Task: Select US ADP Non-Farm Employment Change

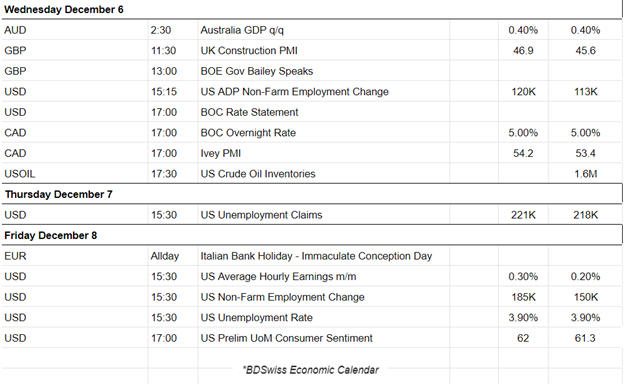Action: (x=294, y=92)
